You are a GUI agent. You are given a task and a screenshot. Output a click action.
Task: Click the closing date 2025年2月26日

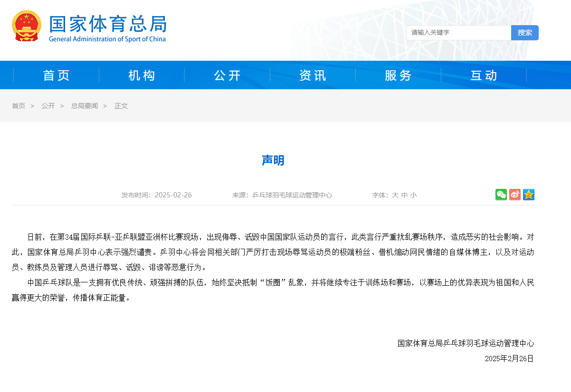pyautogui.click(x=509, y=358)
